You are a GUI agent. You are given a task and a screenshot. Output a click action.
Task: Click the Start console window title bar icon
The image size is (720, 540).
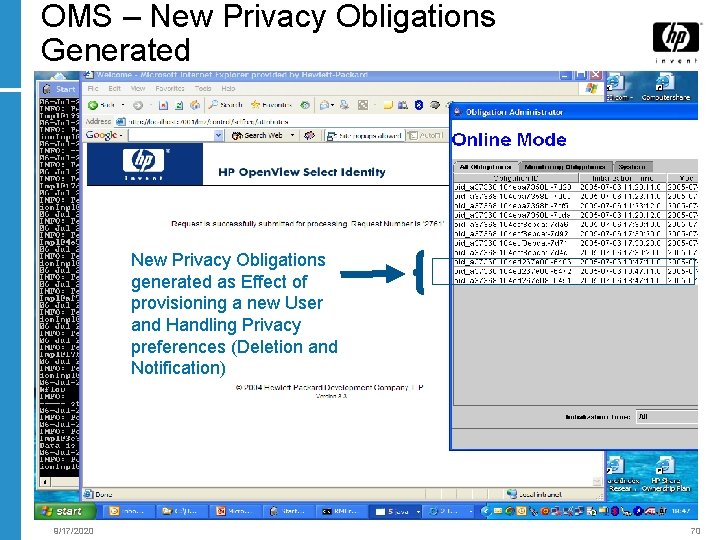47,88
